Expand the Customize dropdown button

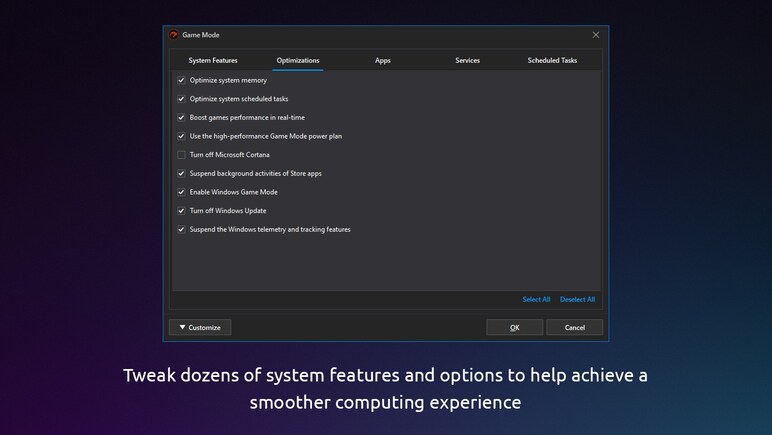(200, 327)
